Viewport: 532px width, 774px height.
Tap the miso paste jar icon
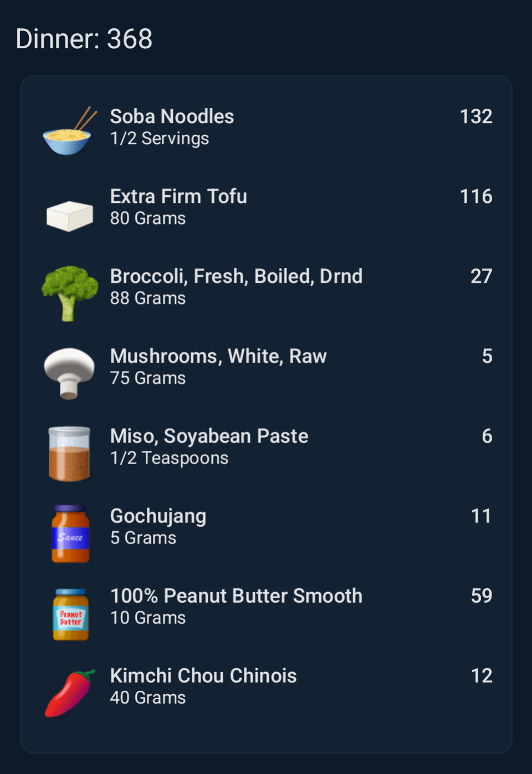(x=69, y=453)
